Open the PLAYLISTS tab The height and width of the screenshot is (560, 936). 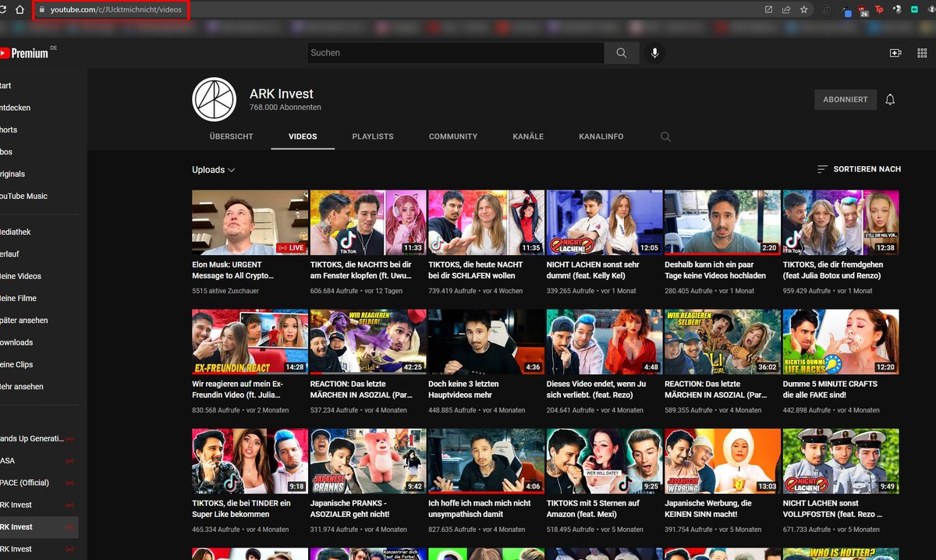click(373, 136)
